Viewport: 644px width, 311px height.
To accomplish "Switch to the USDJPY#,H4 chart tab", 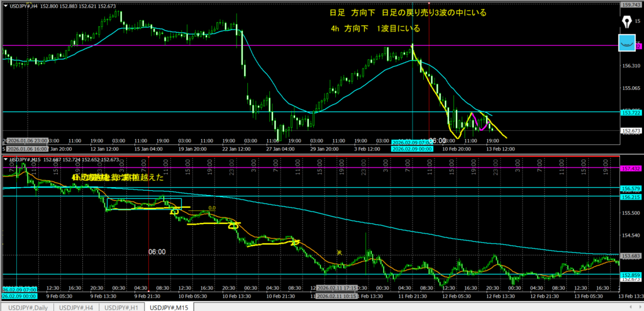I will (76, 307).
